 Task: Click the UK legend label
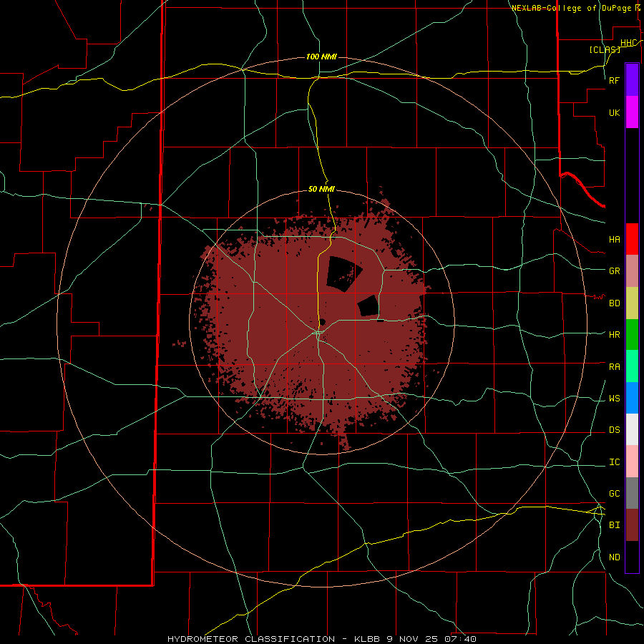614,112
